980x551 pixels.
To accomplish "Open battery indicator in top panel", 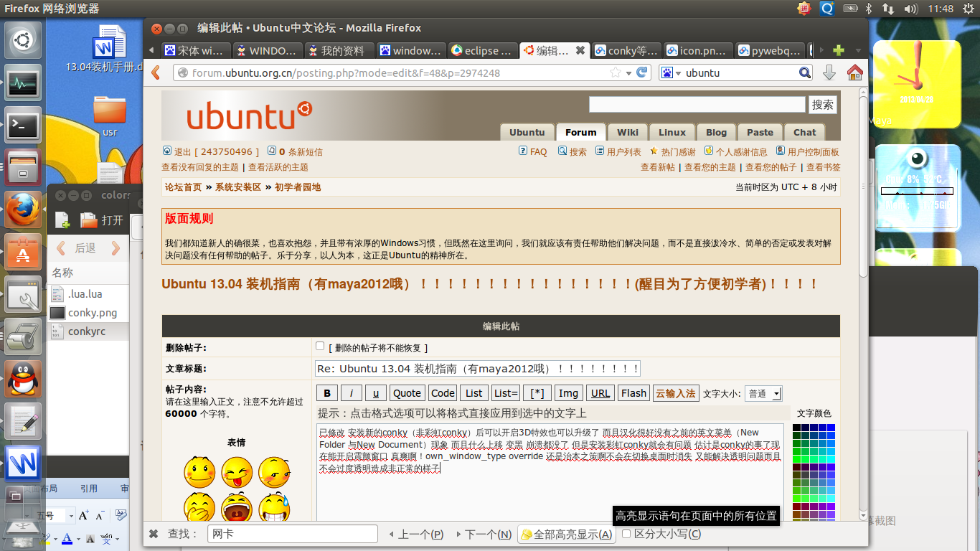I will click(x=850, y=9).
